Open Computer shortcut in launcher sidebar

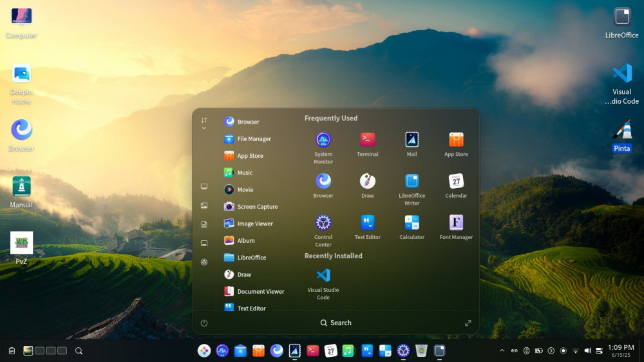(x=204, y=187)
